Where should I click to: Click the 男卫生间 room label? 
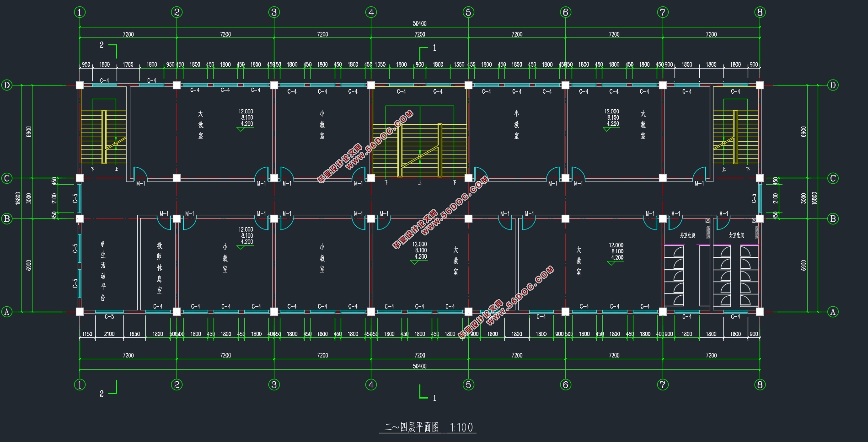(x=687, y=235)
